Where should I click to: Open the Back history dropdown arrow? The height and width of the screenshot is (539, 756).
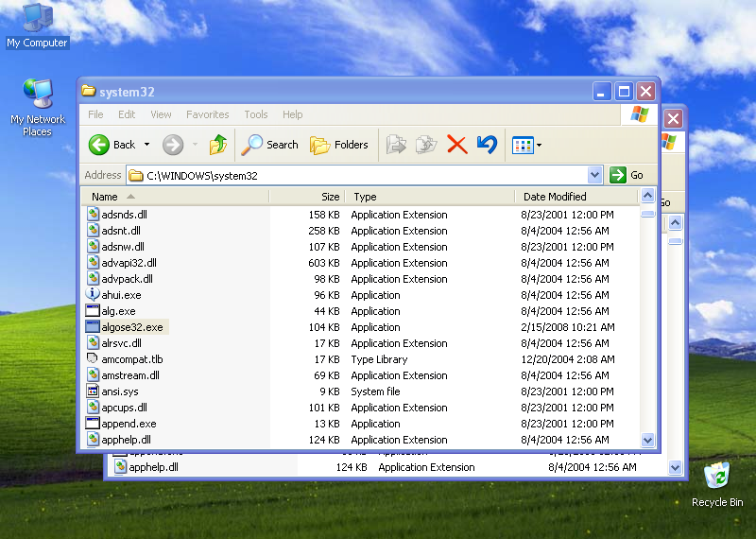[147, 145]
